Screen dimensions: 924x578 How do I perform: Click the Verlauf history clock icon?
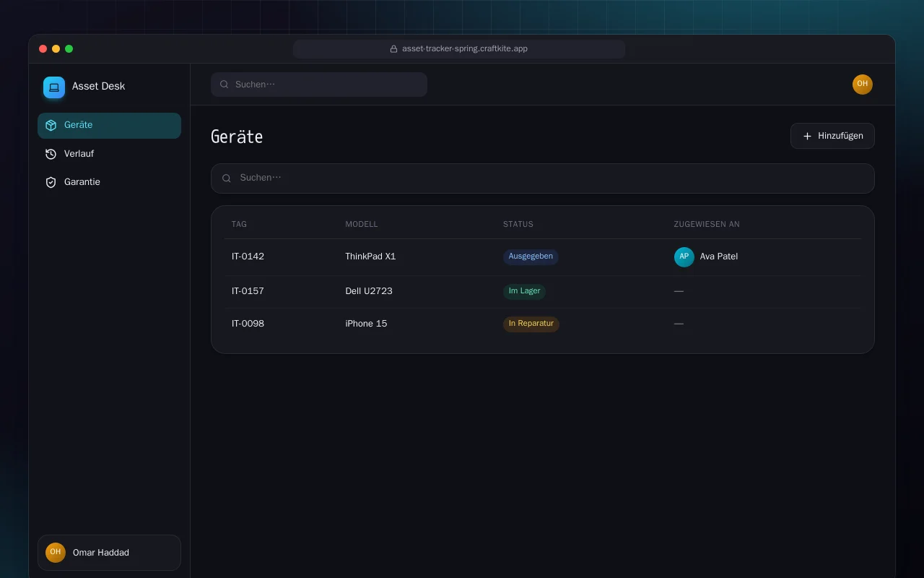tap(51, 154)
